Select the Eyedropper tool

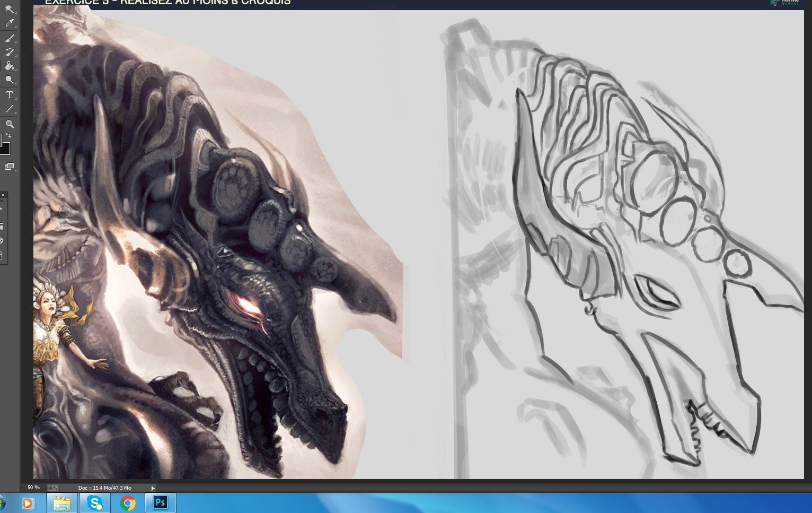tap(10, 23)
